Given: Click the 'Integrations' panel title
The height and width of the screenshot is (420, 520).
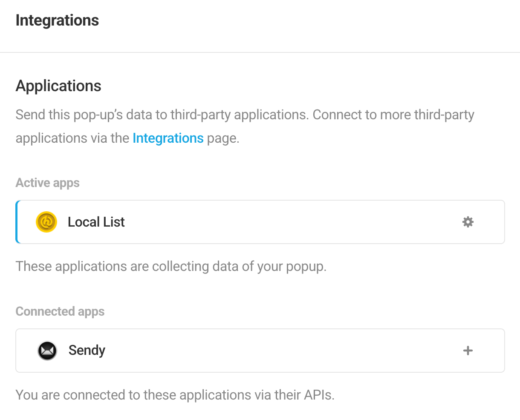Looking at the screenshot, I should [57, 20].
